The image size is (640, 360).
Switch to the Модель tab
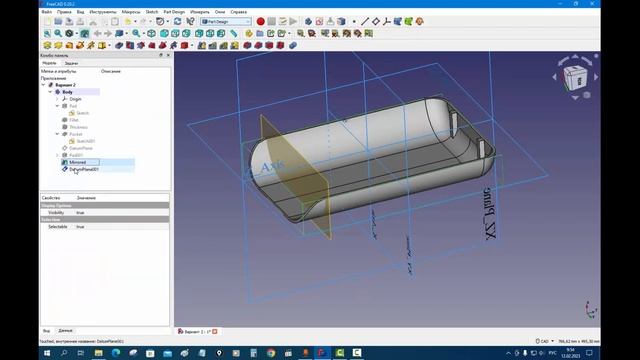click(49, 63)
